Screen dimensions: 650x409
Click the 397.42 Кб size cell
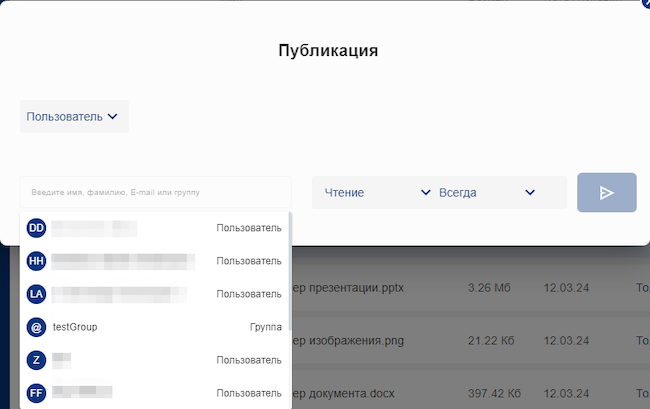click(x=494, y=393)
